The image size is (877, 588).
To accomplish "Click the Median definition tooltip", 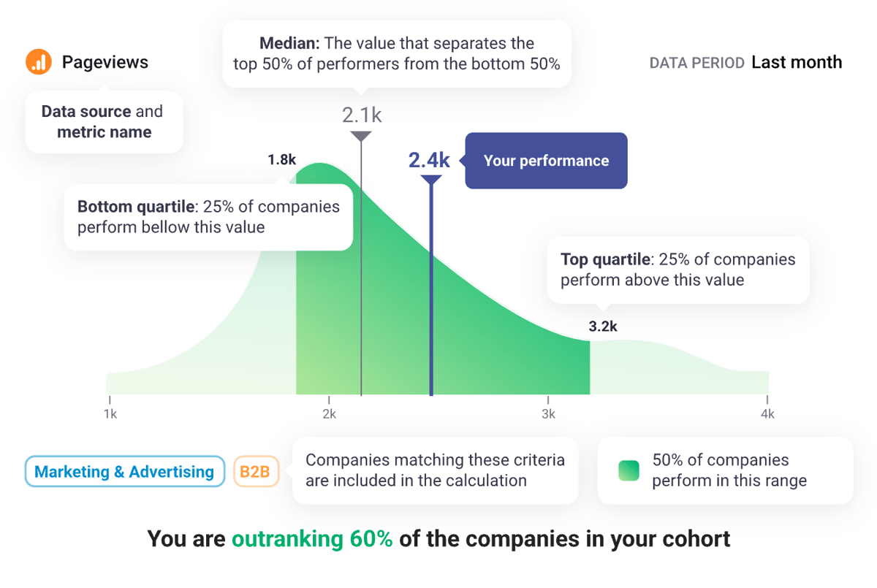I will pyautogui.click(x=396, y=53).
